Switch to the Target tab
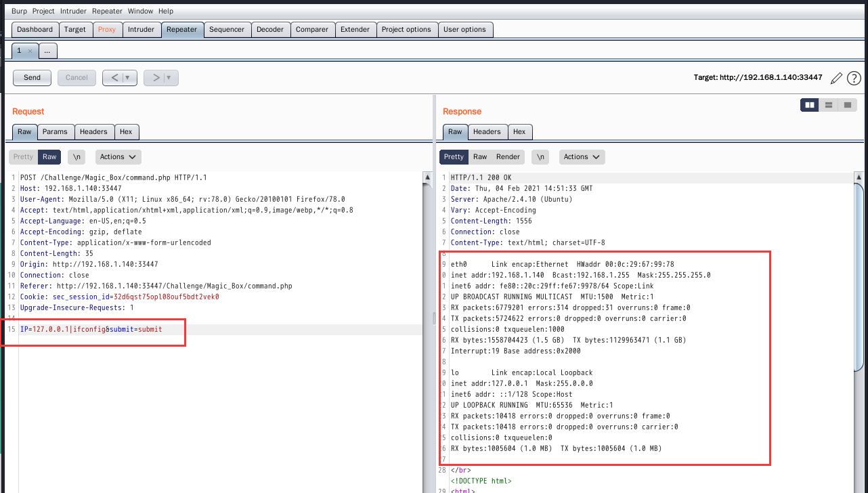This screenshot has height=493, width=868. (75, 30)
